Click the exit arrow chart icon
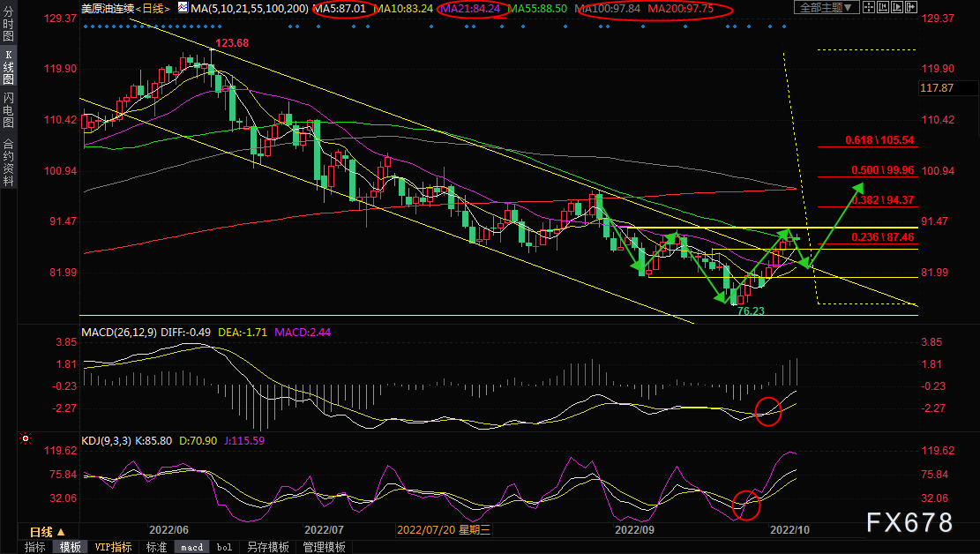 coord(910,8)
